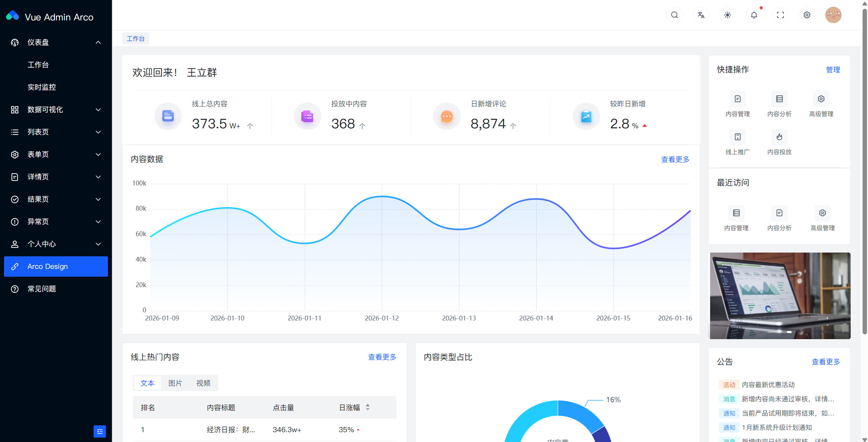Enter fullscreen mode via header icon
Image resolution: width=868 pixels, height=442 pixels.
point(780,15)
